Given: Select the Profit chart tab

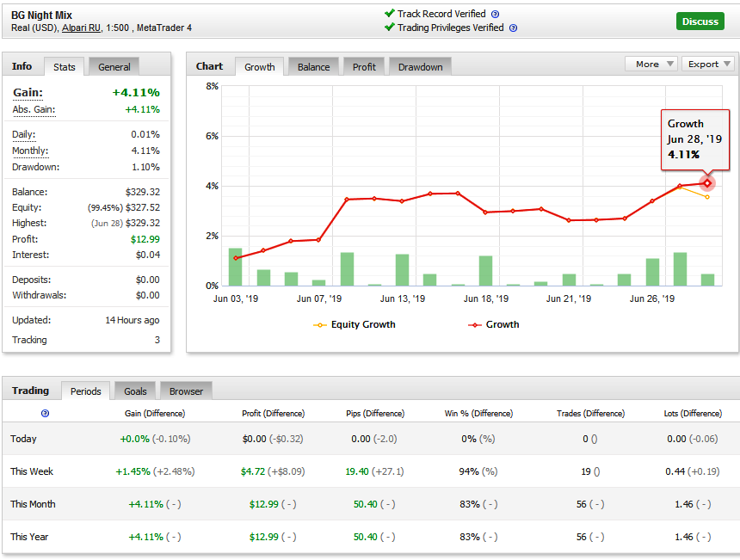Looking at the screenshot, I should tap(364, 67).
